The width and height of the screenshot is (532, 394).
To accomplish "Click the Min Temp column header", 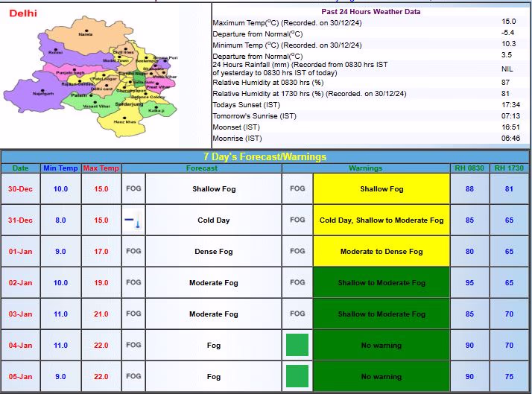I will pyautogui.click(x=60, y=168).
